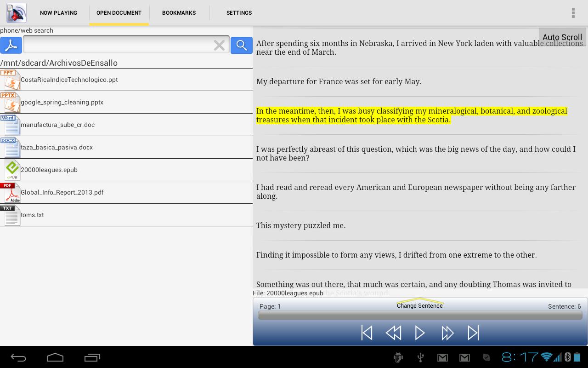Open the /mnt/sdcard/ArchivosDeEnsallo path selector
This screenshot has width=588, height=368.
coord(59,63)
